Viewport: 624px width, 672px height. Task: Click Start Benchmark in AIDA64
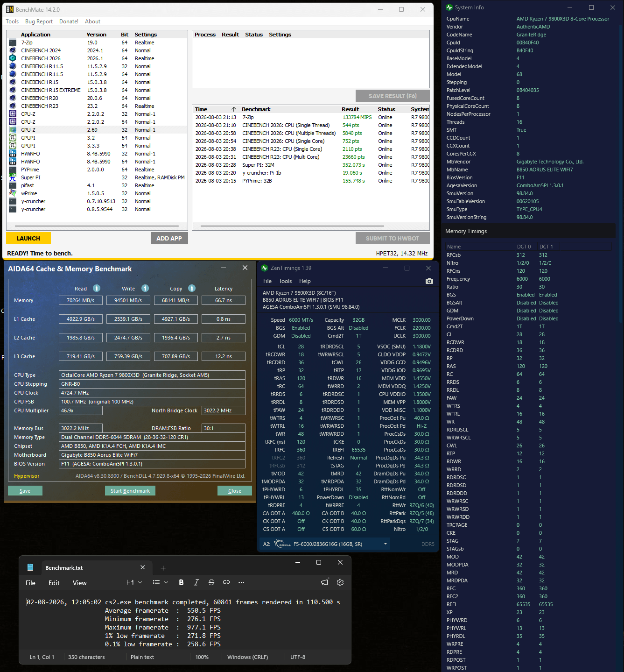(130, 491)
